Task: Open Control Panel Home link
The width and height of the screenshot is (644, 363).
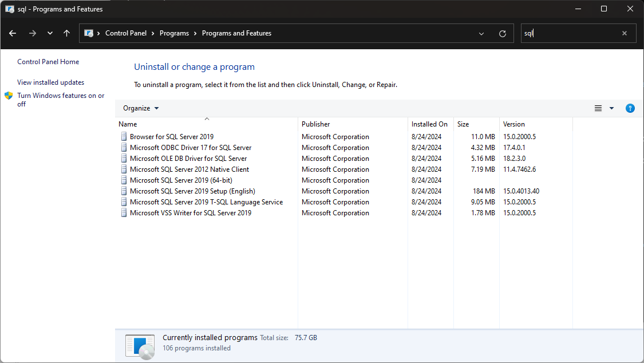Action: point(48,62)
